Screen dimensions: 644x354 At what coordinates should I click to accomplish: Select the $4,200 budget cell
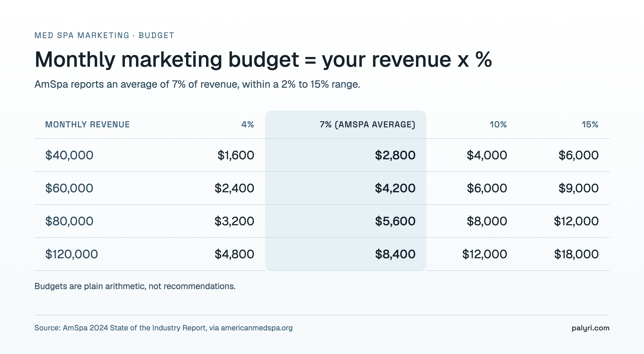tap(395, 188)
